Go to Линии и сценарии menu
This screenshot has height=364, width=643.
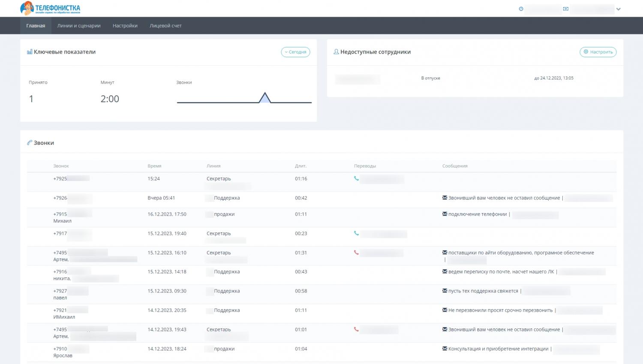[x=79, y=26]
